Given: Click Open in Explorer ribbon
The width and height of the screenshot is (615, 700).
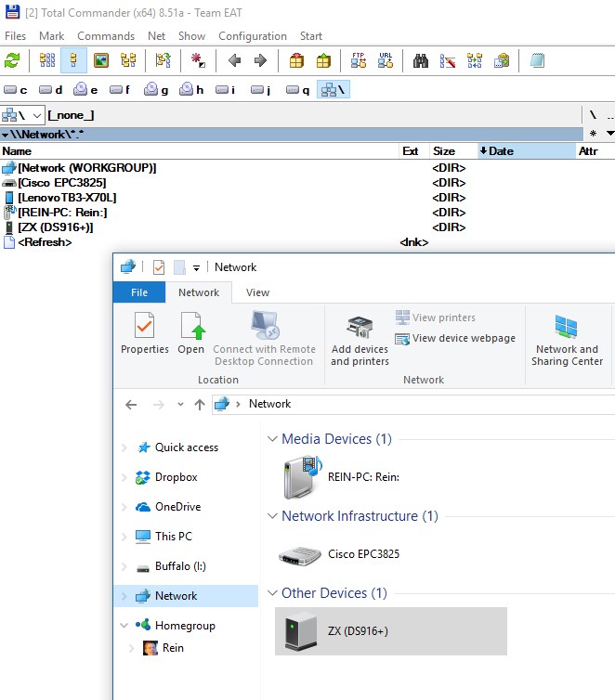Looking at the screenshot, I should pyautogui.click(x=190, y=333).
